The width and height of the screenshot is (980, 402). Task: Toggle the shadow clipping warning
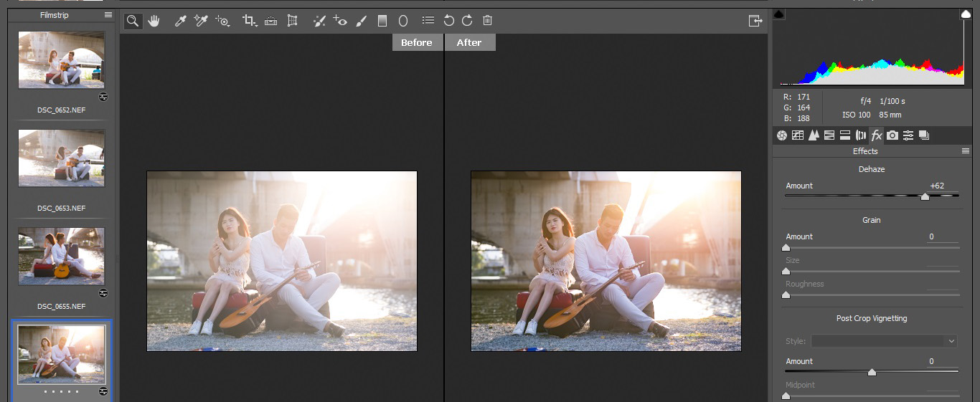tap(779, 14)
